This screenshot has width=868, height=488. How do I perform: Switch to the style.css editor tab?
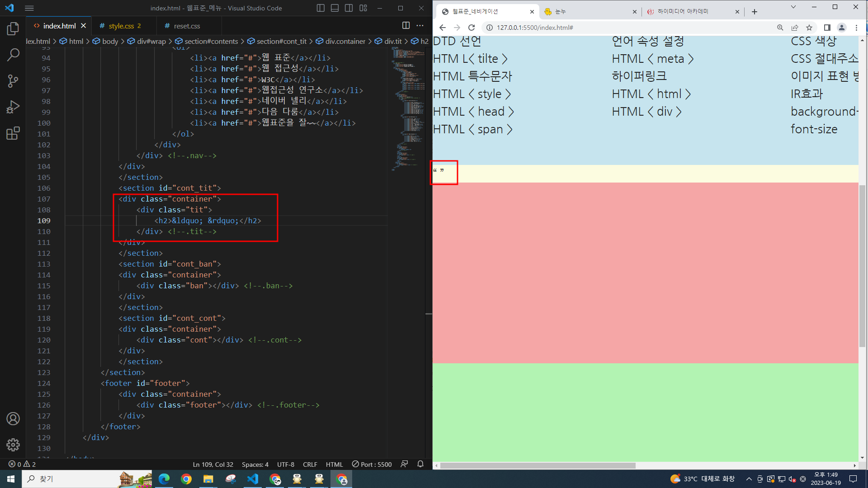(x=121, y=26)
